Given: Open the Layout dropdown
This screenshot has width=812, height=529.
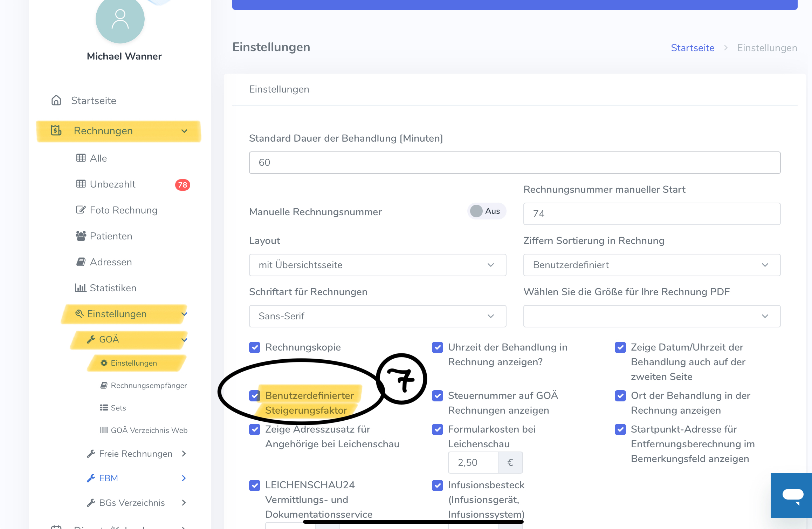Looking at the screenshot, I should click(x=377, y=265).
